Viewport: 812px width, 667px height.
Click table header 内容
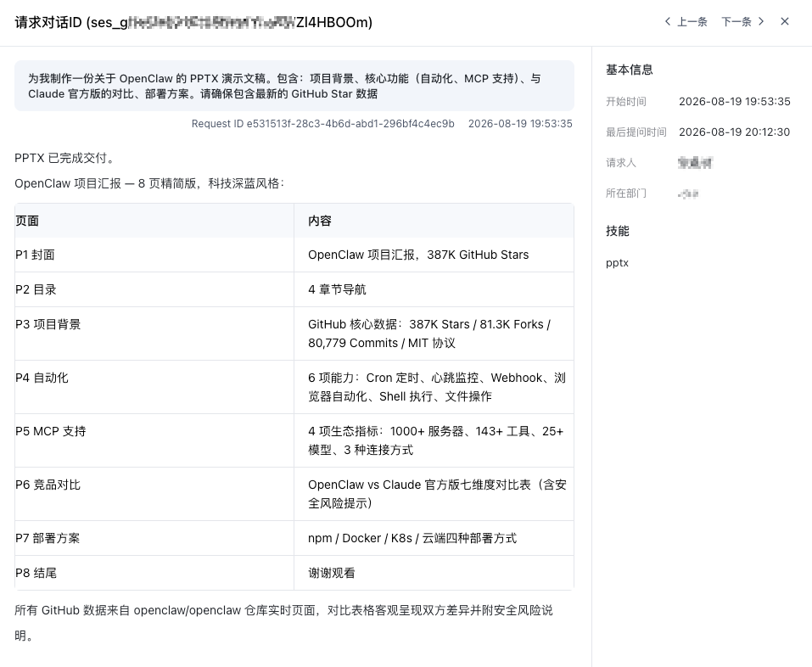click(x=434, y=221)
